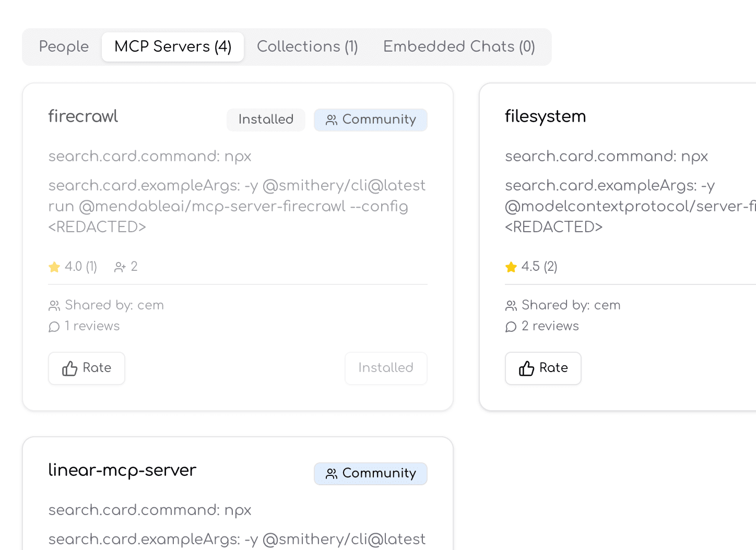Click the users count icon on firecrawl
The height and width of the screenshot is (550, 756).
[x=120, y=267]
